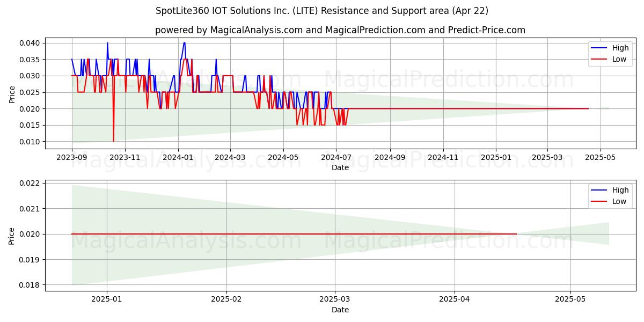Click the 2024-01 tick label
This screenshot has height=322, width=644.
178,157
